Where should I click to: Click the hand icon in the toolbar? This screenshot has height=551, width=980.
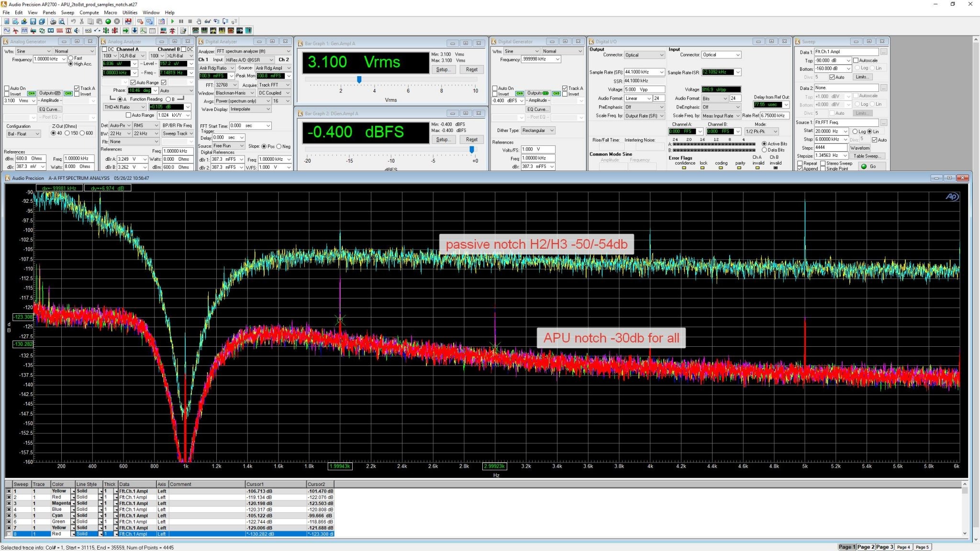199,22
